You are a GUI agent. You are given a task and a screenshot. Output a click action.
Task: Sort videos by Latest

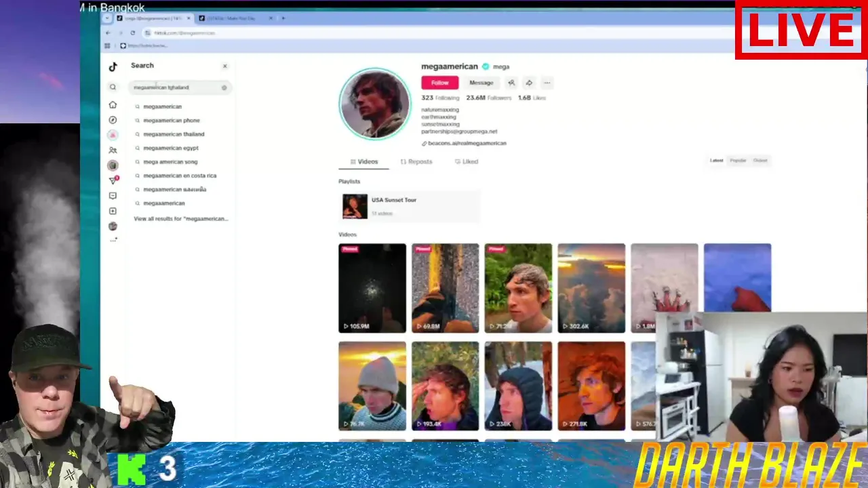point(716,161)
